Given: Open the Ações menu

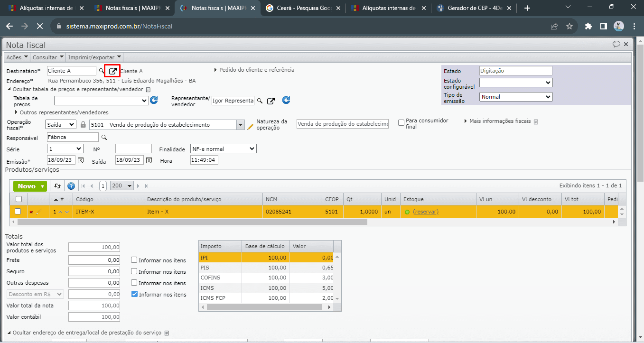Looking at the screenshot, I should [17, 57].
